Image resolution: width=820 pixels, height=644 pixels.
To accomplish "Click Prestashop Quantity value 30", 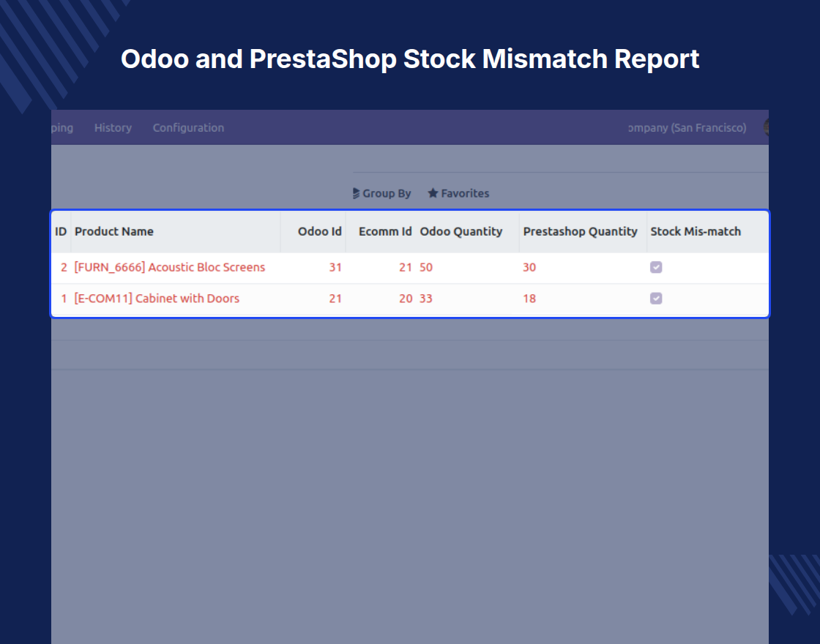I will [x=529, y=267].
